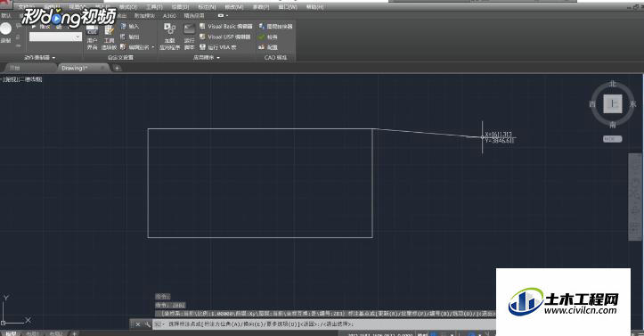
Task: Click inside the command line input
Action: (321, 324)
